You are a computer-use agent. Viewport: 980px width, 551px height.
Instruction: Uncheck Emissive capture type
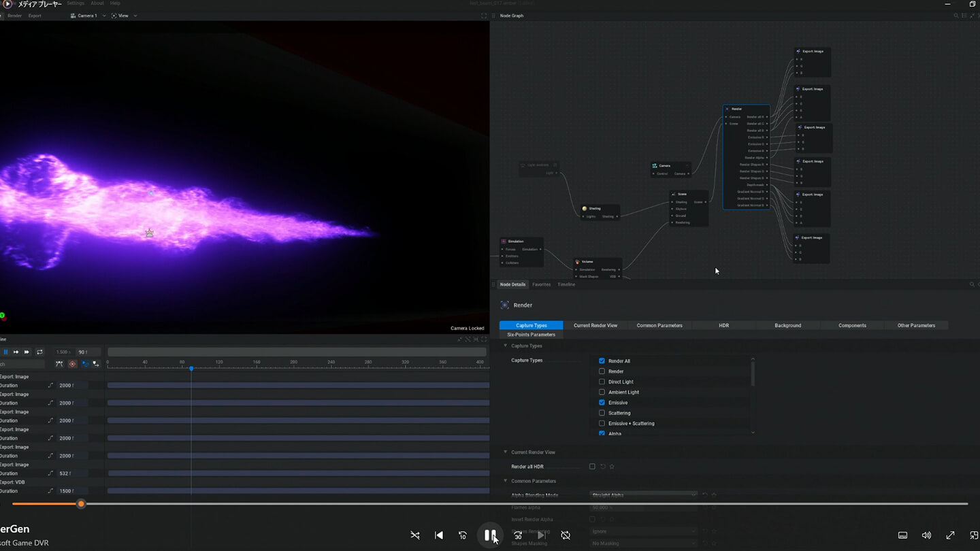[602, 403]
